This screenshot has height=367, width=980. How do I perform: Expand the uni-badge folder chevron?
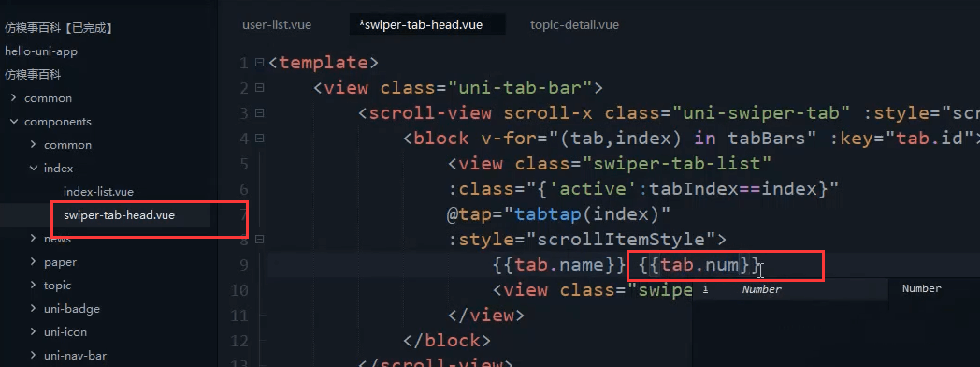33,308
